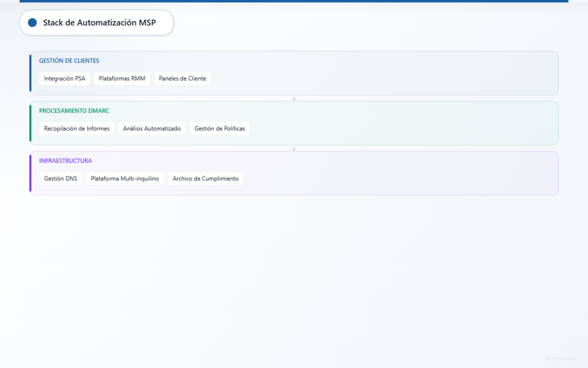The height and width of the screenshot is (368, 588).
Task: Click the PROCESAMIENTO DMARC section header
Action: pyautogui.click(x=74, y=110)
